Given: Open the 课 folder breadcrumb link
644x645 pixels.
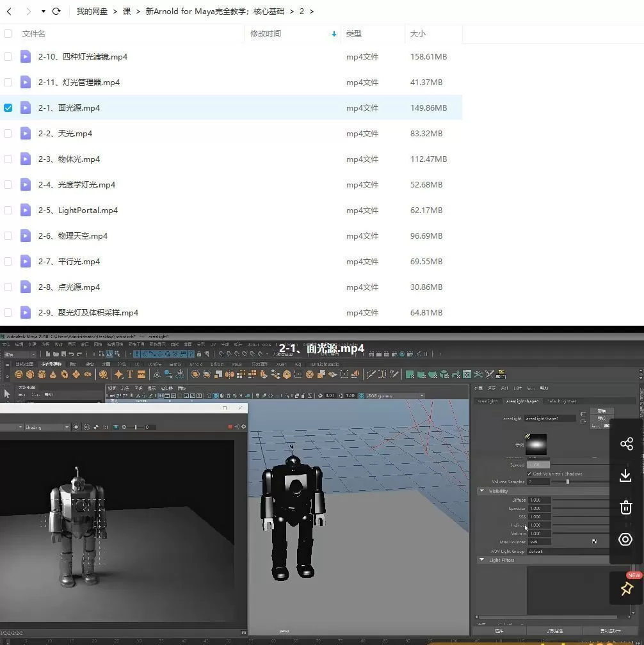Looking at the screenshot, I should 127,12.
